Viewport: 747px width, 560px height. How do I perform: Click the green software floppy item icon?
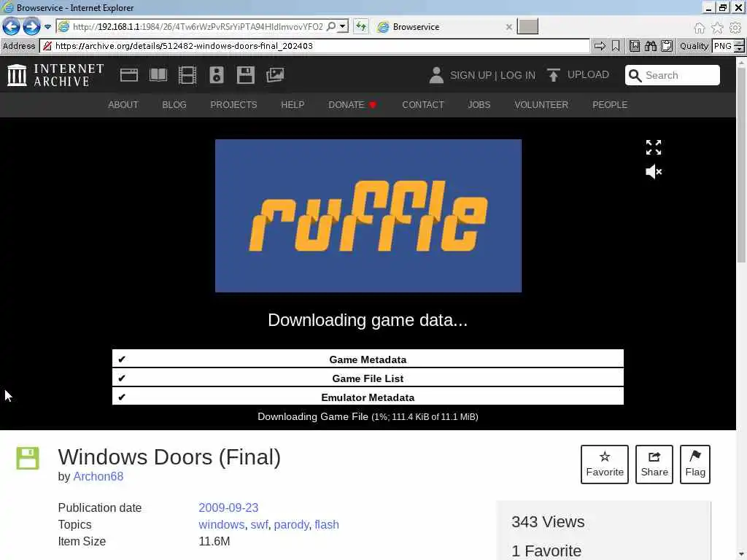pyautogui.click(x=28, y=458)
